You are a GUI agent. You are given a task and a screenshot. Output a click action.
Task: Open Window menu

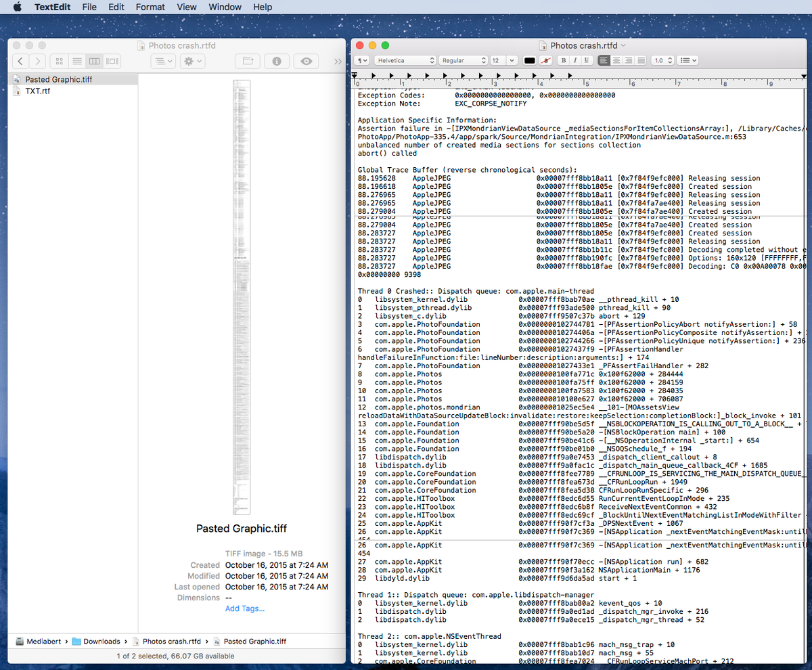tap(225, 7)
